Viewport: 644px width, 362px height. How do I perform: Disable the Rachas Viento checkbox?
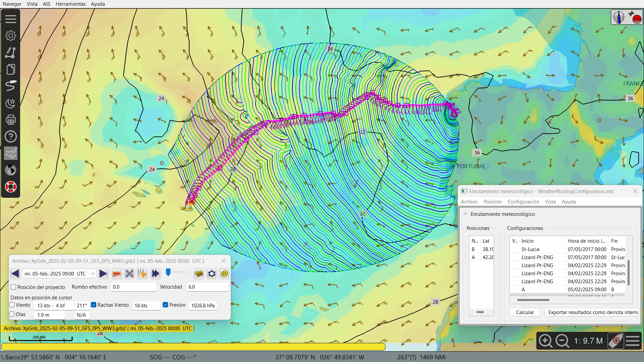coord(94,305)
